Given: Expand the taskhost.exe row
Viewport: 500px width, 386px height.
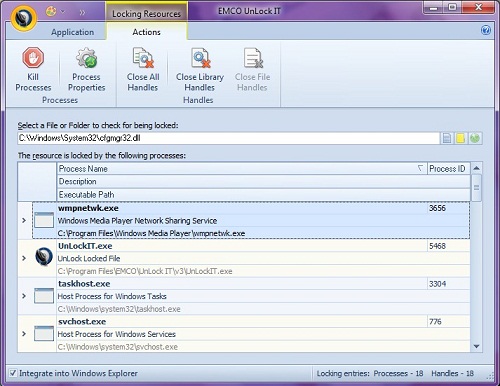Looking at the screenshot, I should tap(24, 296).
